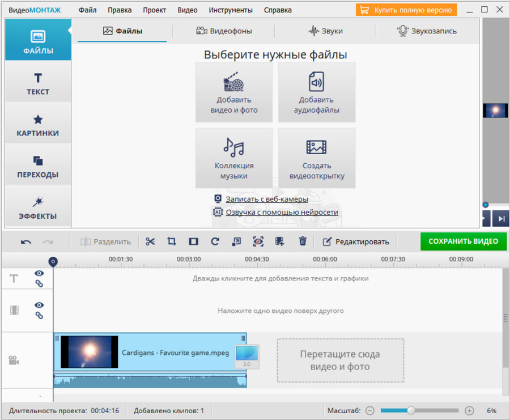The height and width of the screenshot is (420, 510).
Task: Click the black bars frame icon
Action: pos(194,241)
